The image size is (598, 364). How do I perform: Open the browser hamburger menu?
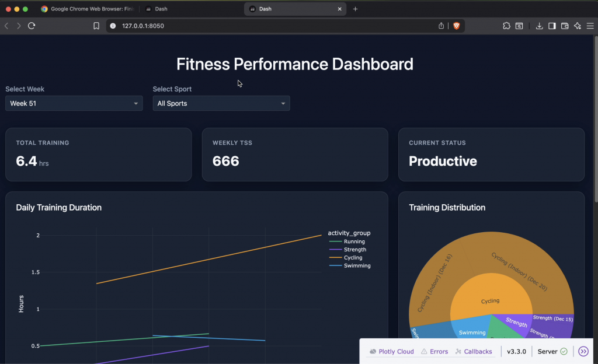(x=590, y=26)
